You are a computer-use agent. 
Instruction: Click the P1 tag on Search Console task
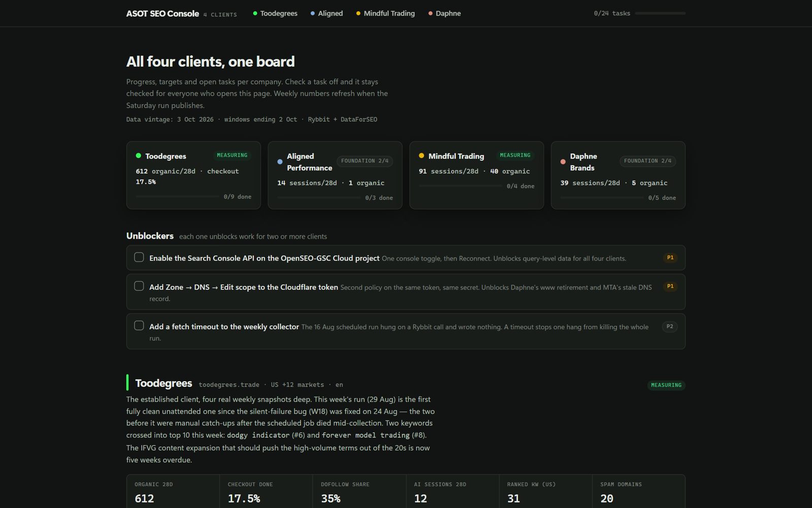(670, 258)
